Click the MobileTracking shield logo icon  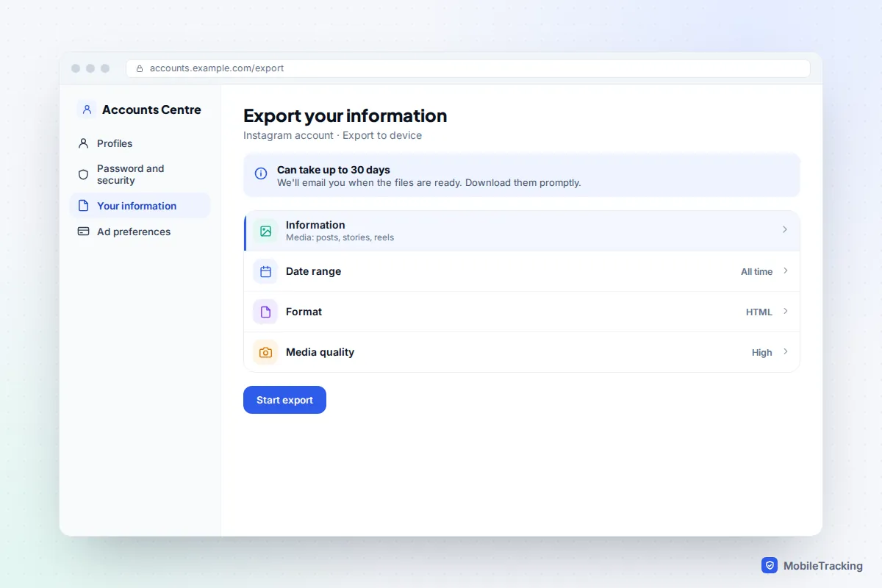click(770, 565)
